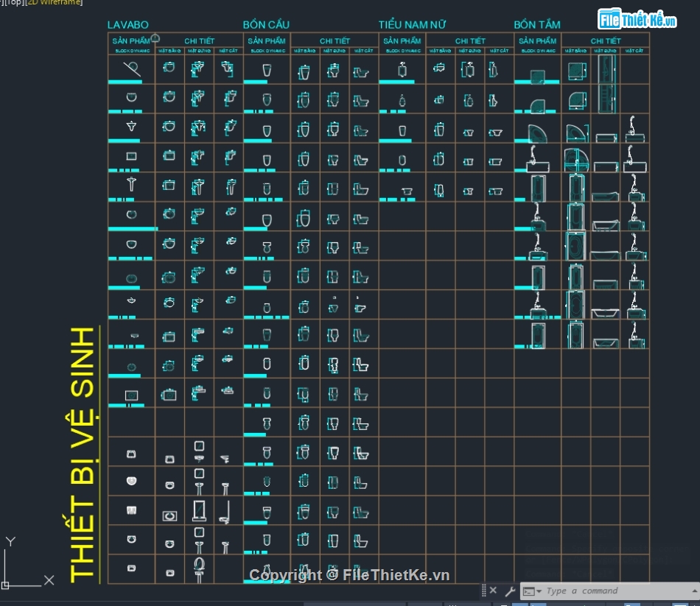Screen dimensions: 700x606
Task: Click MẶT CẮT label under LAVABO
Action: (228, 51)
